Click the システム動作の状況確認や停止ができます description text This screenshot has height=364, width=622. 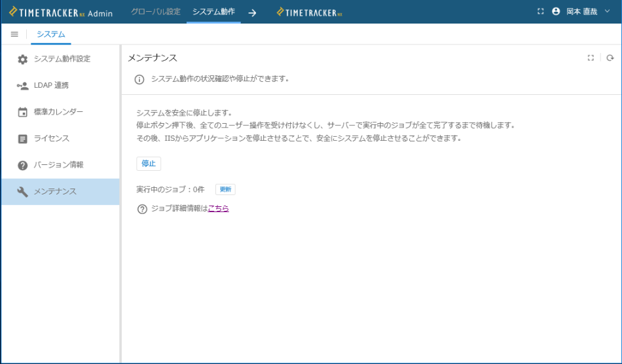(x=220, y=79)
